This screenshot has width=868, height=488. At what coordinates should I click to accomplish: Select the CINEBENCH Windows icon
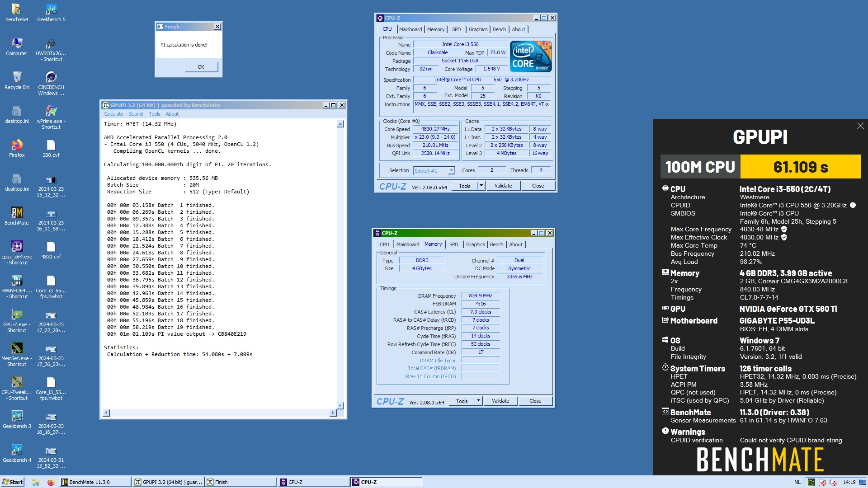(51, 84)
